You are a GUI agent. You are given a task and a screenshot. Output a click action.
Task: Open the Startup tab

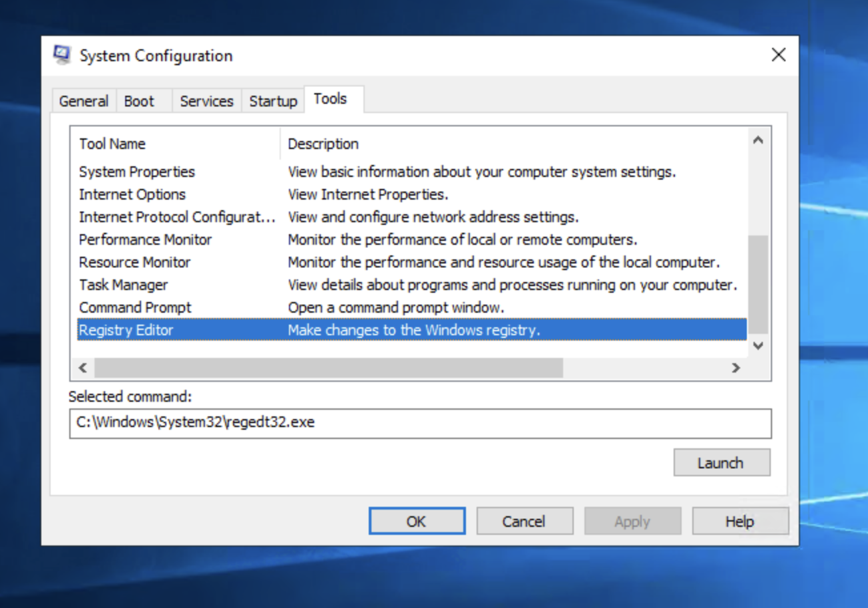[273, 101]
